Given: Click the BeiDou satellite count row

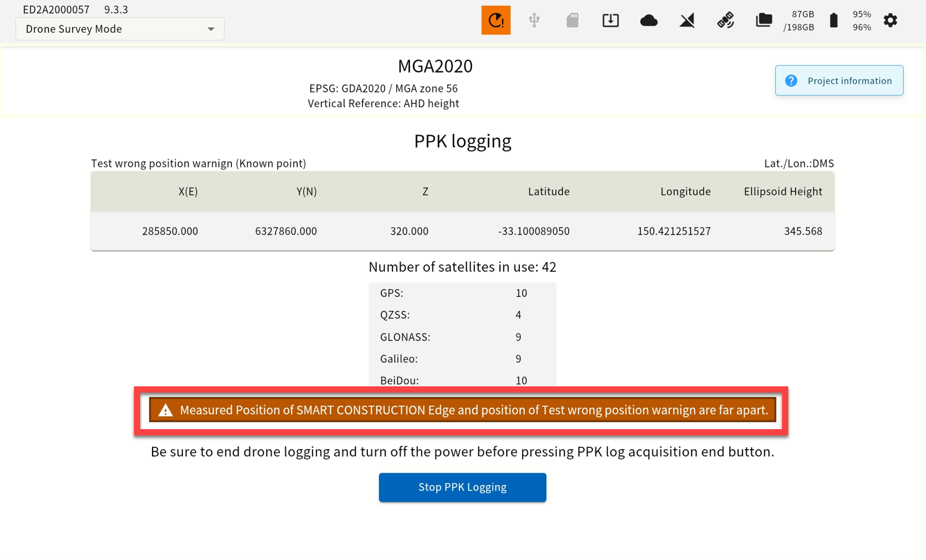Looking at the screenshot, I should [x=463, y=380].
